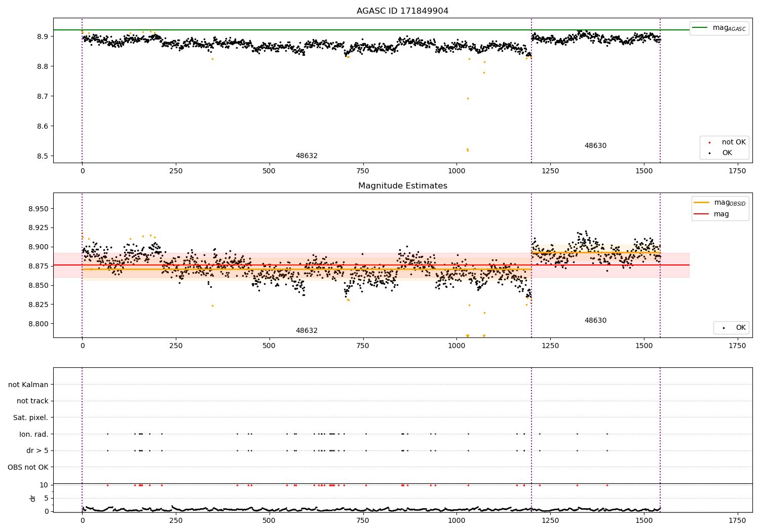Screen dimensions: 760x532
Task: Click the 'OBS not OK' row label
Action: click(x=28, y=467)
